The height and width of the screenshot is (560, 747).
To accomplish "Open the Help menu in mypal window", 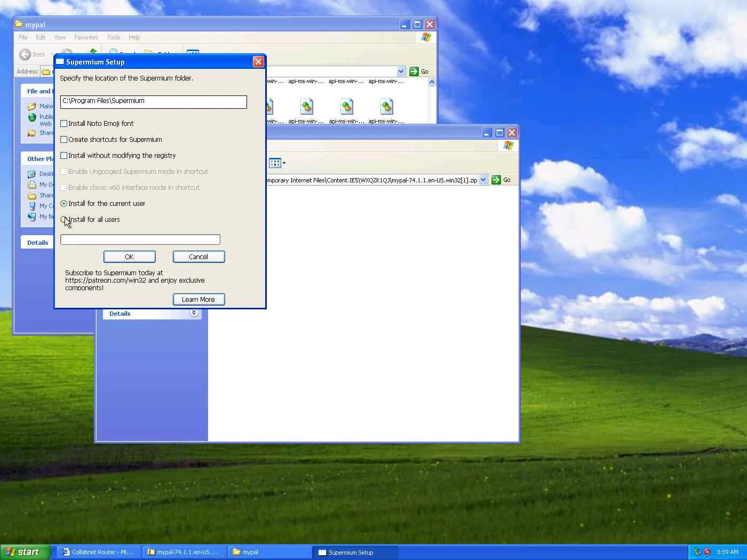I will (x=134, y=37).
